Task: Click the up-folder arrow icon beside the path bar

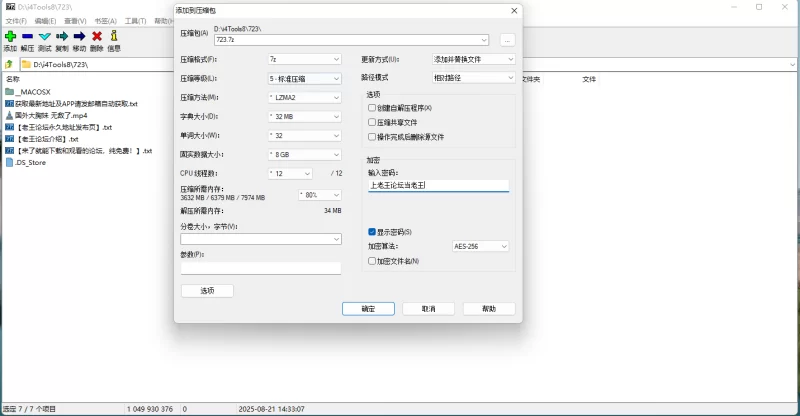Action: [x=9, y=65]
